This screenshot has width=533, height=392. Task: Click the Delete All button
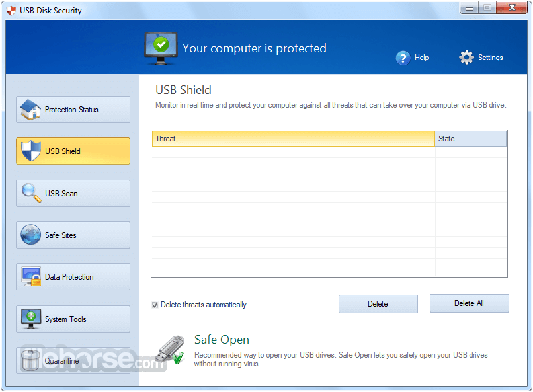470,303
